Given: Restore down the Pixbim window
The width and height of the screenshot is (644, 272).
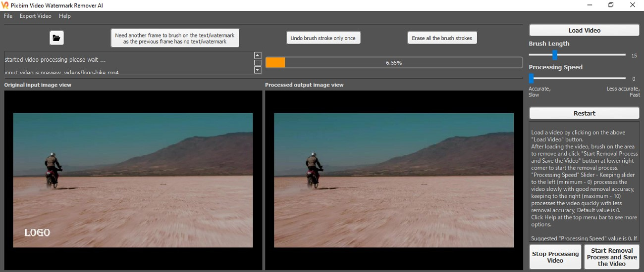Looking at the screenshot, I should (x=611, y=5).
